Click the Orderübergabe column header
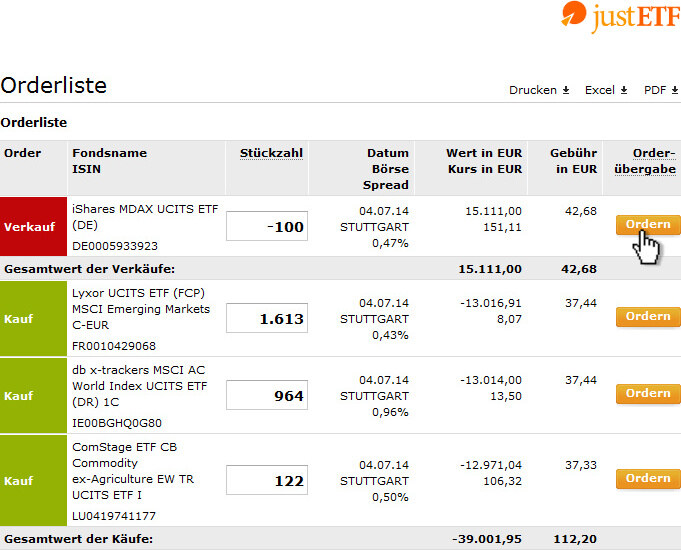This screenshot has width=681, height=550. point(654,161)
